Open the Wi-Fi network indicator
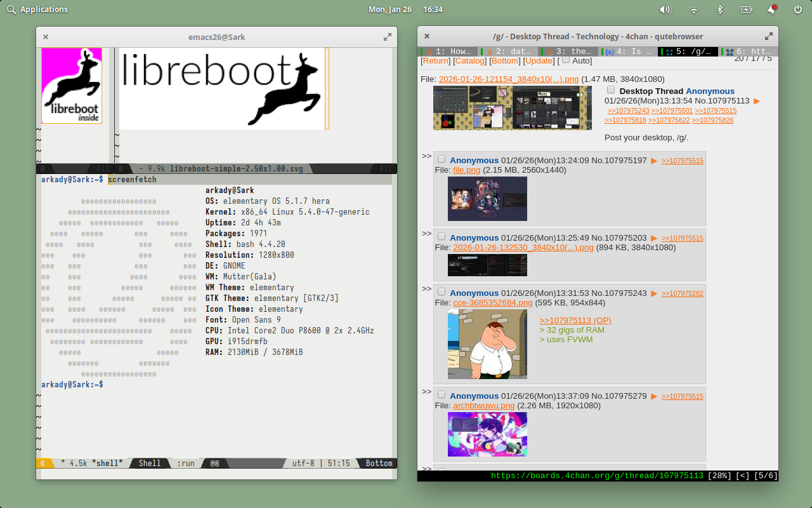The width and height of the screenshot is (812, 508). [x=694, y=10]
